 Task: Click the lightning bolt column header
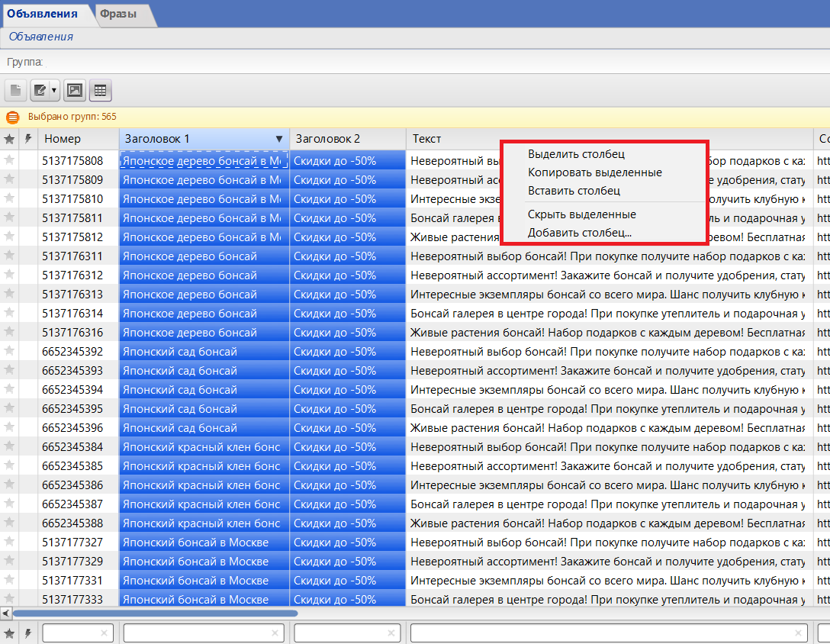click(28, 139)
